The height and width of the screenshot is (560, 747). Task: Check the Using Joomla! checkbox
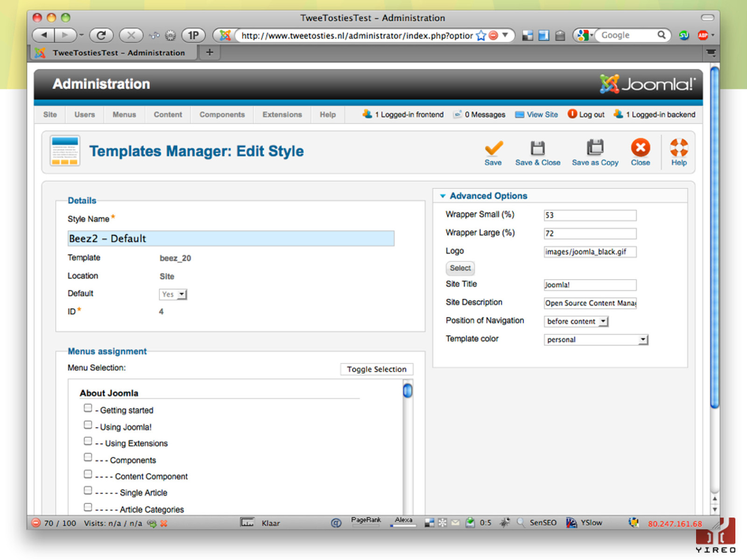[88, 425]
